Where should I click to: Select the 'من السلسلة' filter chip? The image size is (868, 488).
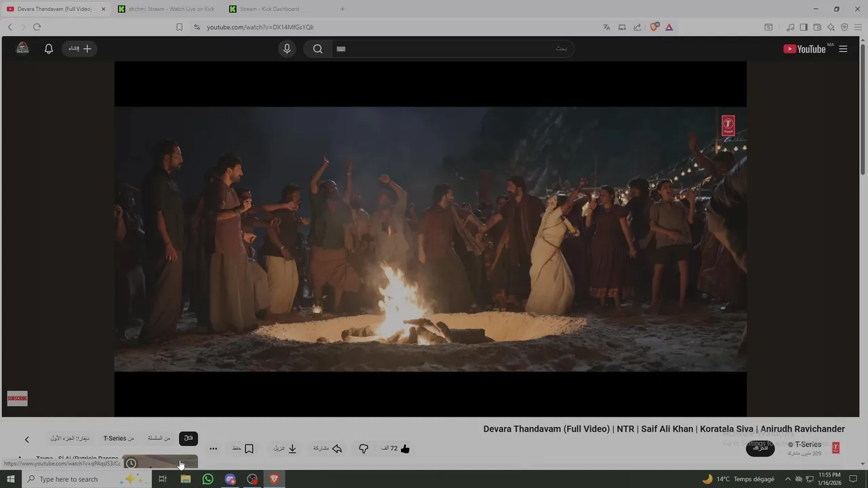pyautogui.click(x=159, y=439)
